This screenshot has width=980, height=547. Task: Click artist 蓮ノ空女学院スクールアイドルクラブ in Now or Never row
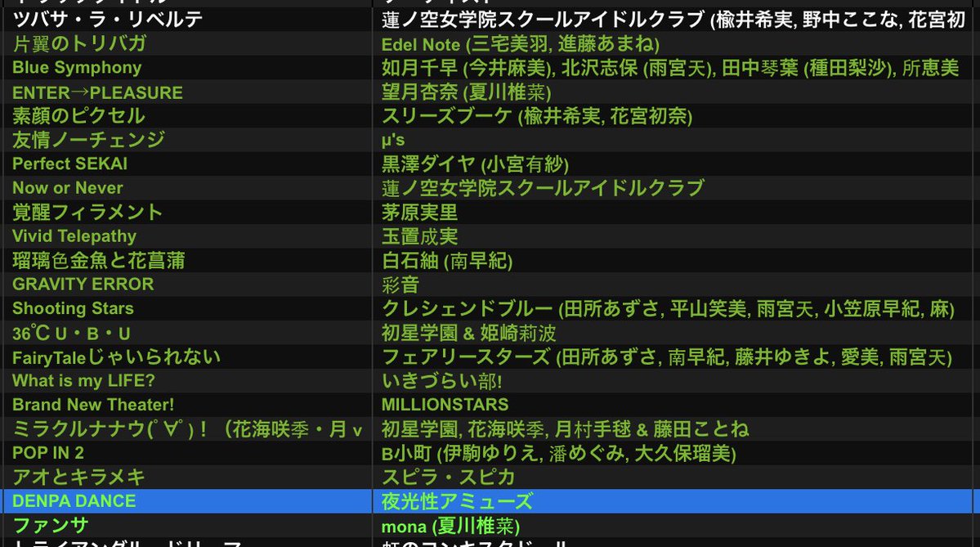coord(543,188)
